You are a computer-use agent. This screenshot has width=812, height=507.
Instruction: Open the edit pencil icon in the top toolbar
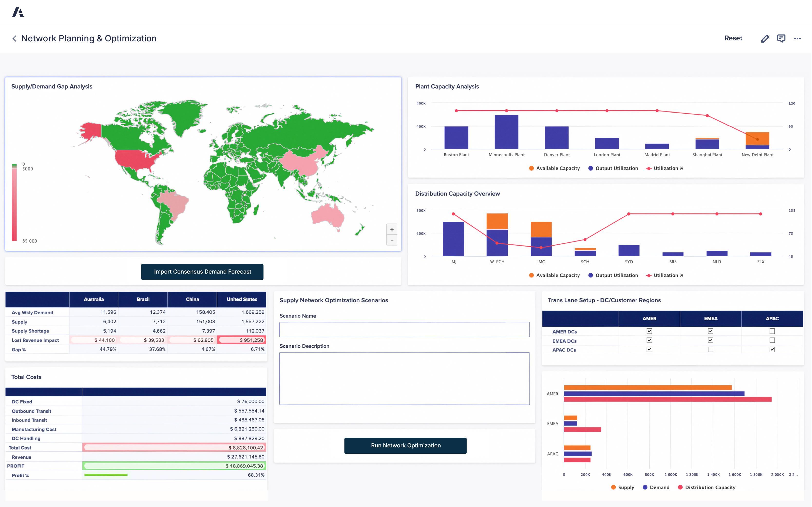[765, 38]
